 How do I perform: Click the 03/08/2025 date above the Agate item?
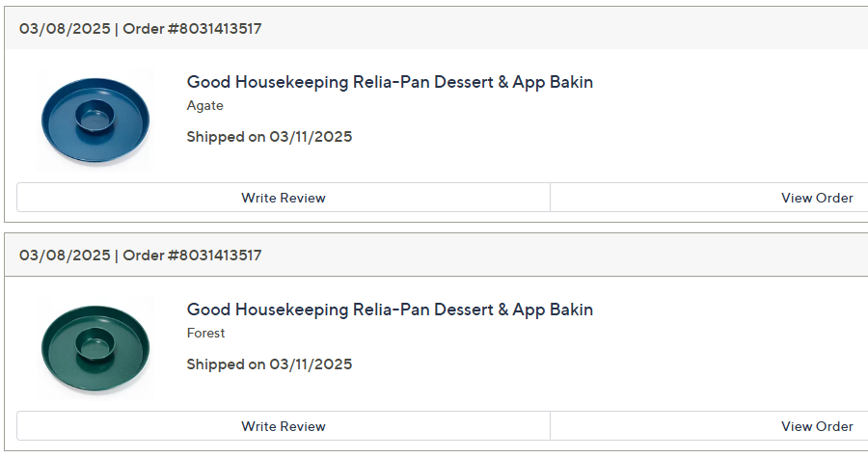pos(65,29)
